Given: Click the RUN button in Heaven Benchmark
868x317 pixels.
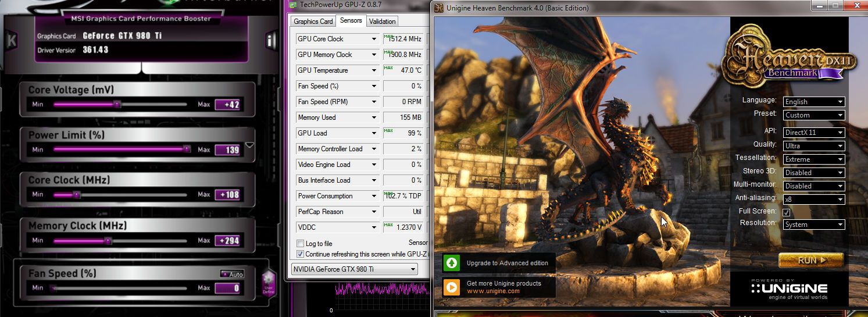Looking at the screenshot, I should tap(811, 260).
